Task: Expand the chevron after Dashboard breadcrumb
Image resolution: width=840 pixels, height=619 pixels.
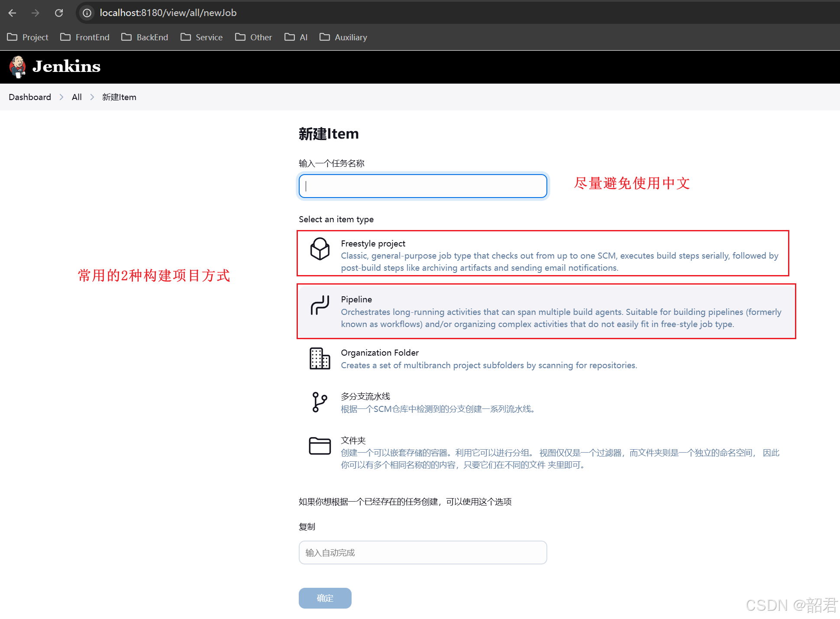Action: coord(61,97)
